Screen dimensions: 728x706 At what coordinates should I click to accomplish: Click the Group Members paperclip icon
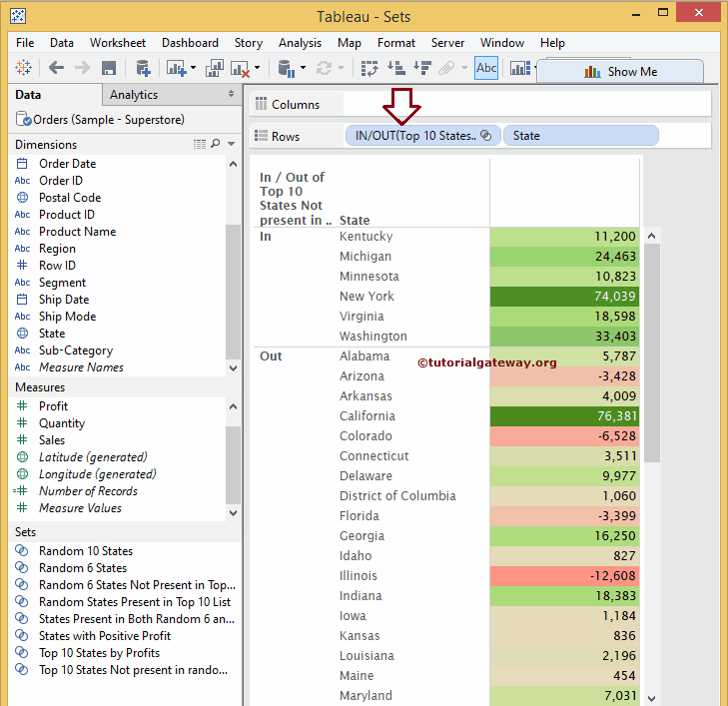[446, 68]
